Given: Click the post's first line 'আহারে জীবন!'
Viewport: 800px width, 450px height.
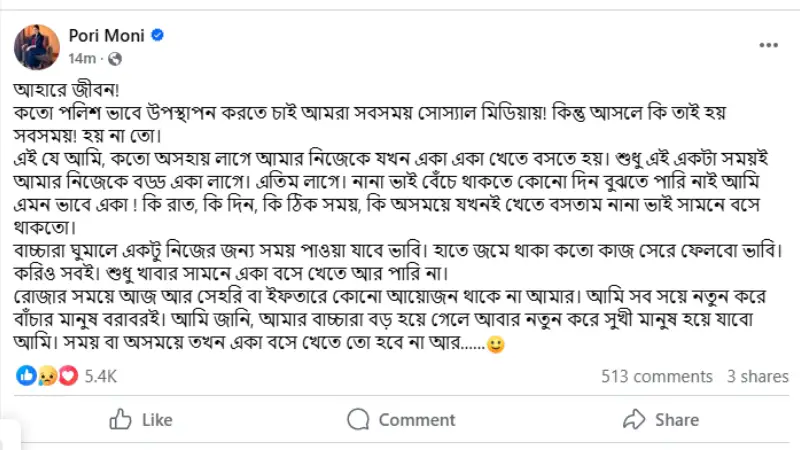Looking at the screenshot, I should (x=66, y=90).
